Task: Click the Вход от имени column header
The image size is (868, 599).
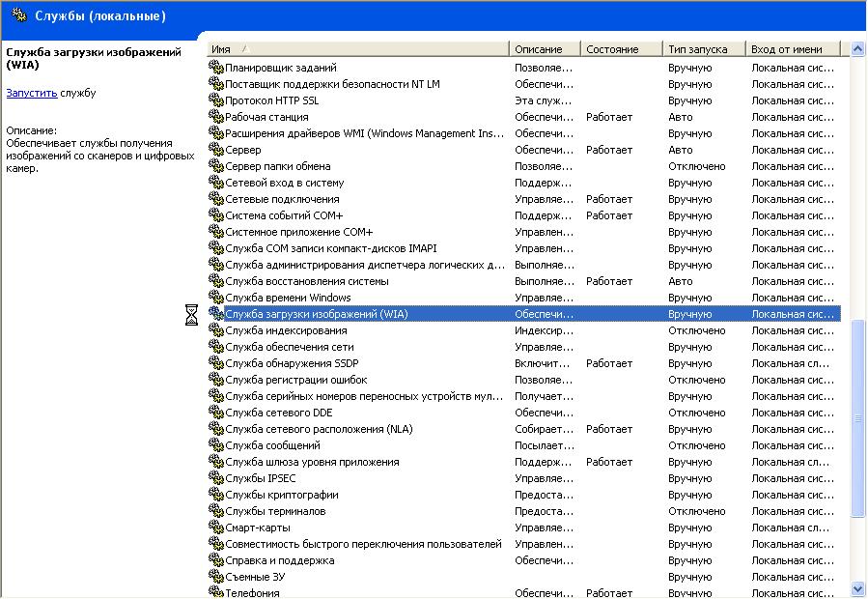Action: [793, 48]
